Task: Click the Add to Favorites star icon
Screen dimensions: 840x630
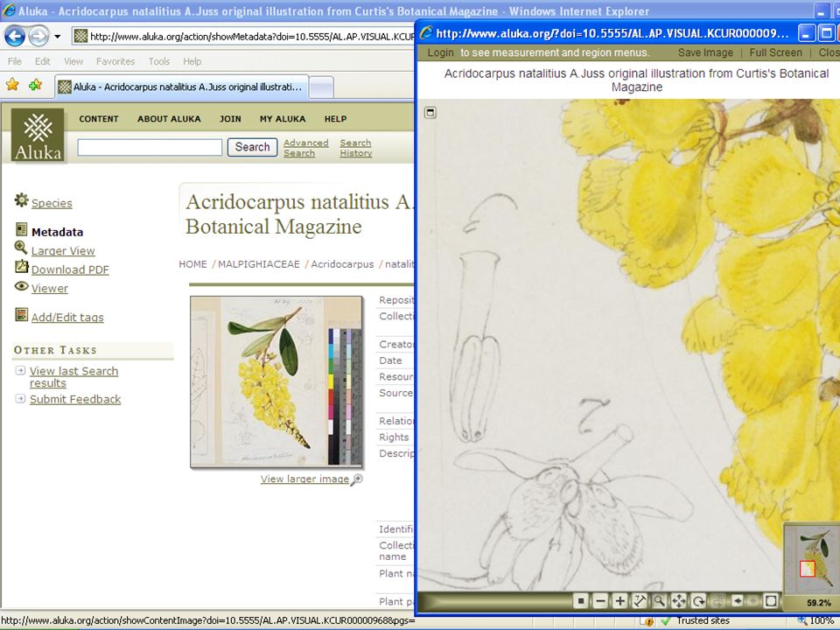Action: [35, 85]
